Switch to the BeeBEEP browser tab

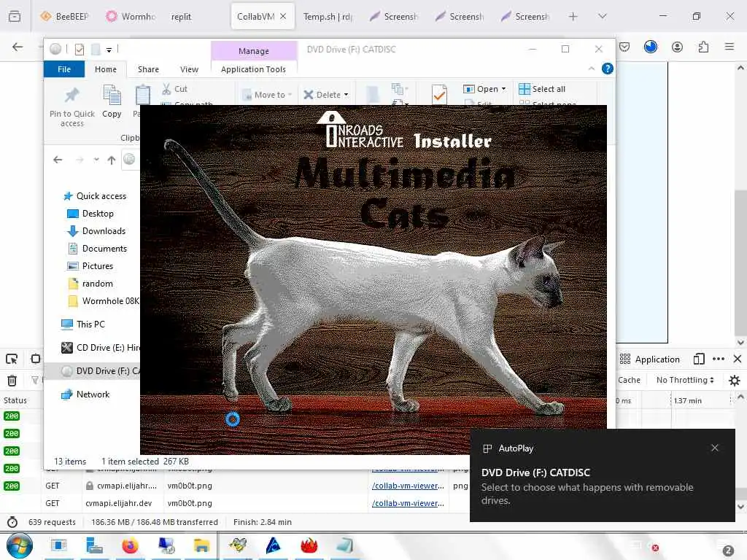[x=64, y=16]
